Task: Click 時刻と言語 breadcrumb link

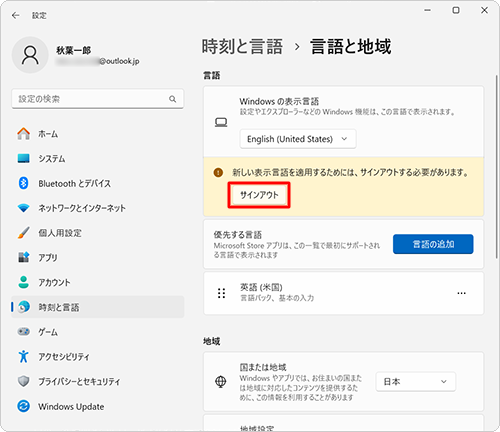Action: (242, 46)
